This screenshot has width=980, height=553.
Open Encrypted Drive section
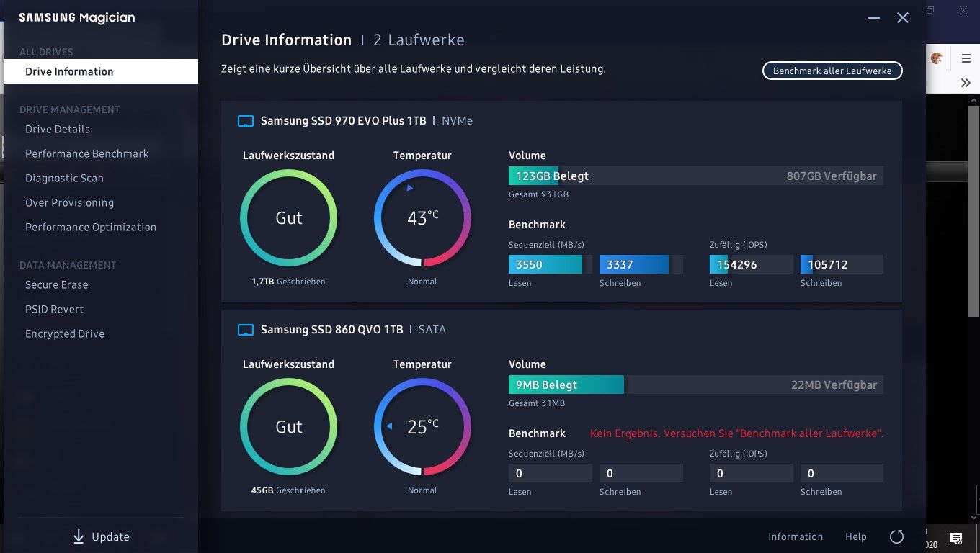pos(65,333)
